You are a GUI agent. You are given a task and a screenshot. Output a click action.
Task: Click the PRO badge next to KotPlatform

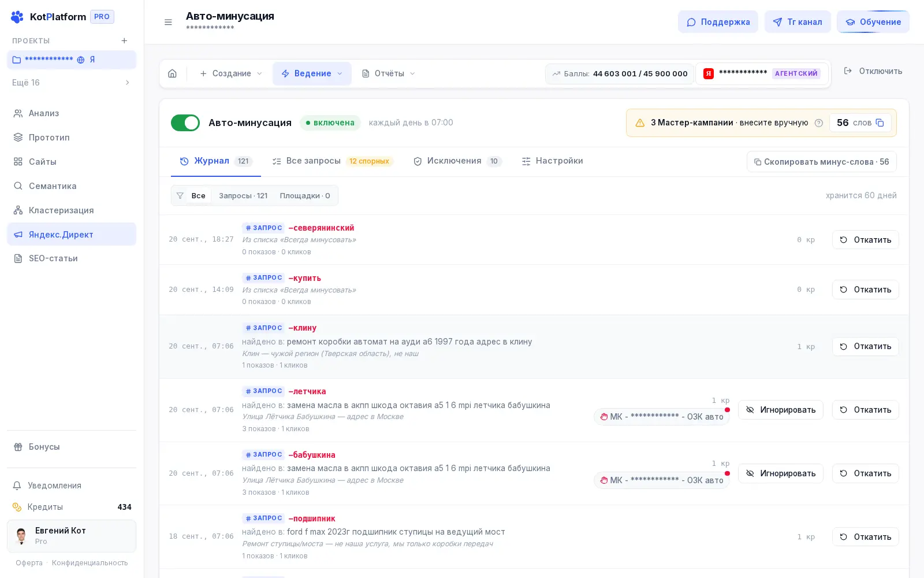(x=102, y=17)
